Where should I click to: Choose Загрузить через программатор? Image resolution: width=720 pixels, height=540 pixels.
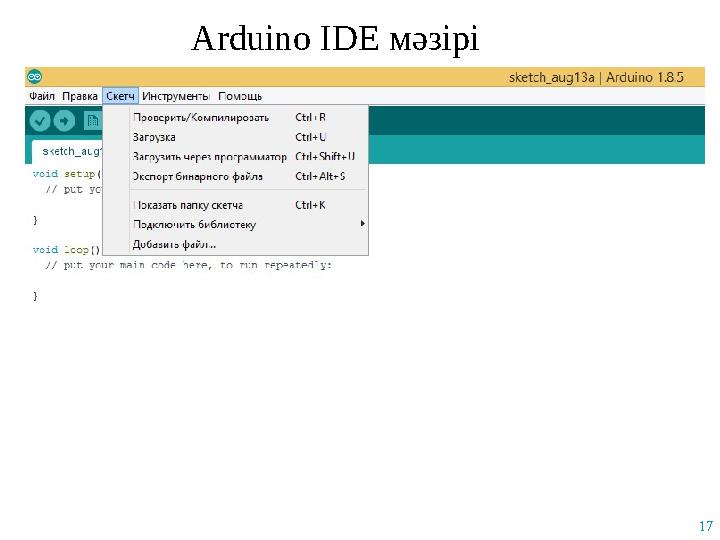click(x=235, y=157)
